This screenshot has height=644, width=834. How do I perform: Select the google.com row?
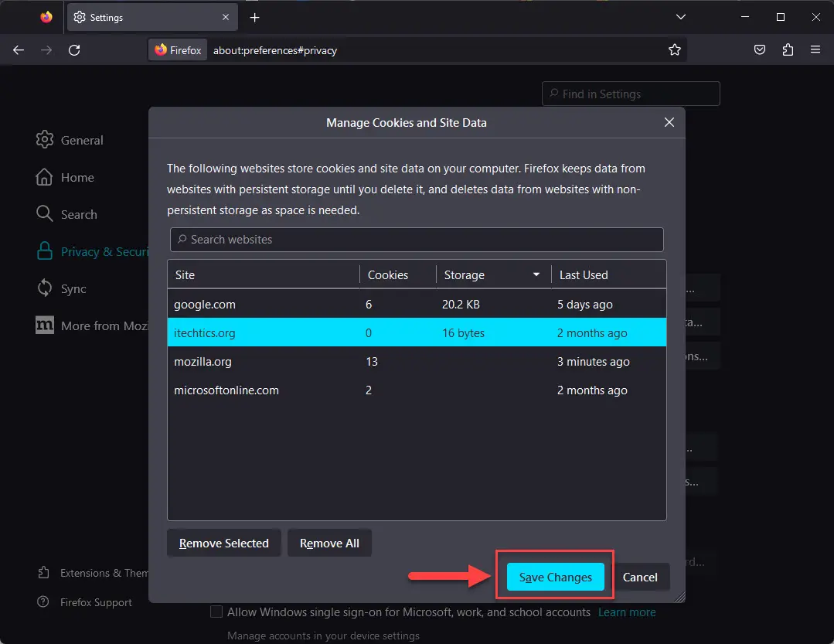point(417,304)
